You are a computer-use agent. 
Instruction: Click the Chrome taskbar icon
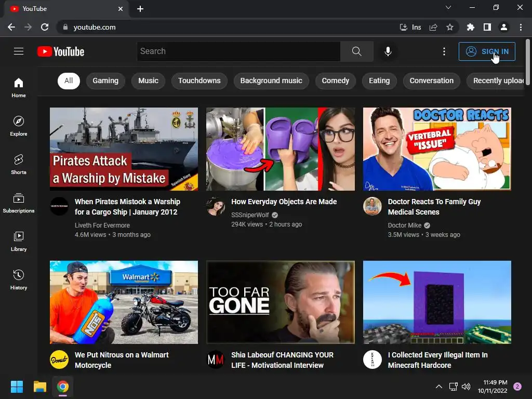click(x=62, y=387)
